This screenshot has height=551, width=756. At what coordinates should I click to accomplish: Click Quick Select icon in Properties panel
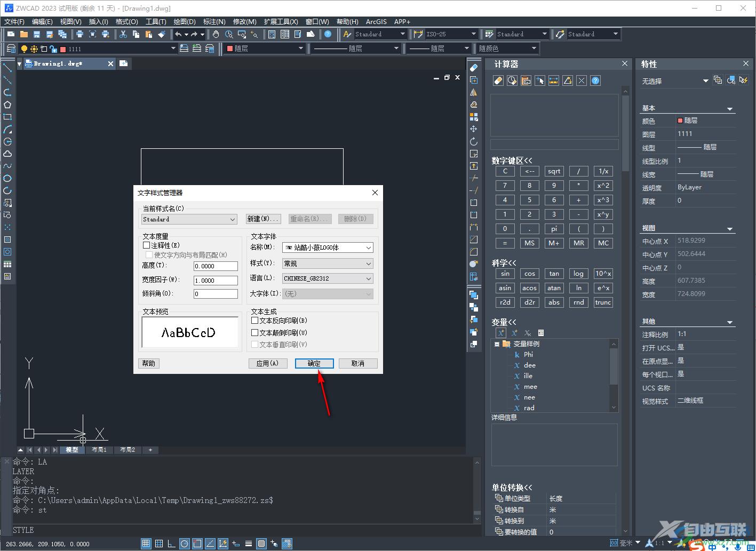pyautogui.click(x=743, y=81)
